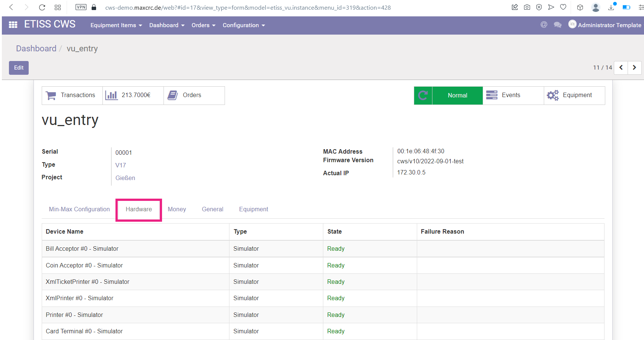Click the browser address bar URL
This screenshot has height=340, width=644.
click(x=248, y=7)
